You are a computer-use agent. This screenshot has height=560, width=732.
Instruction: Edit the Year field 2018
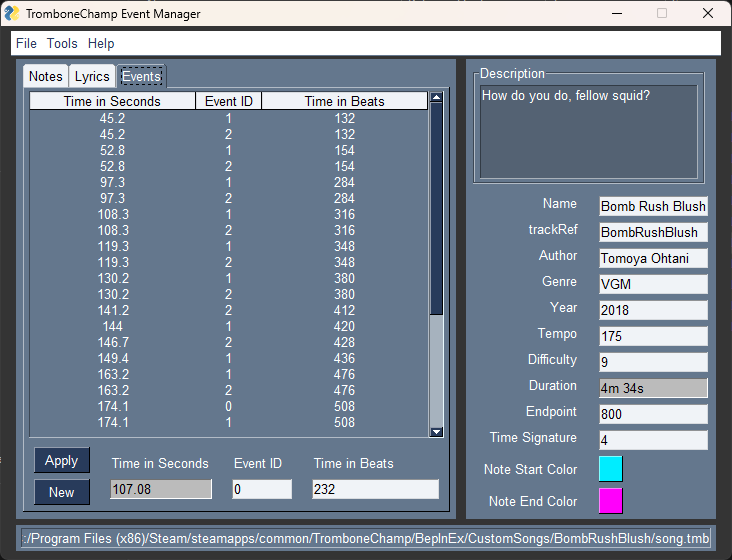(653, 310)
